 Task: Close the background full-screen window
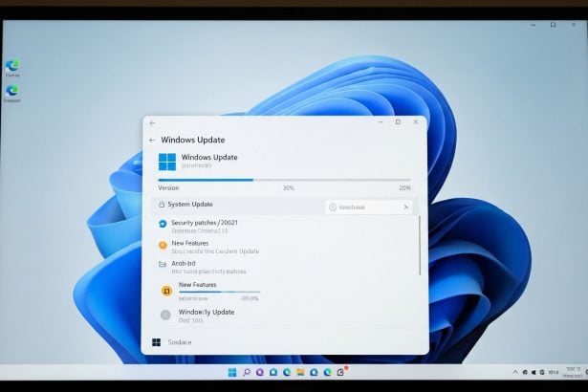click(x=574, y=25)
